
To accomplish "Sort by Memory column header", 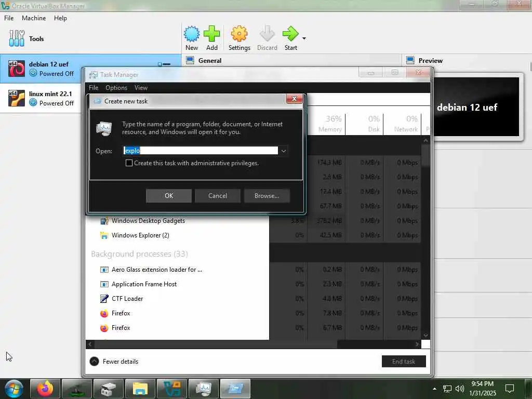I will 326,124.
